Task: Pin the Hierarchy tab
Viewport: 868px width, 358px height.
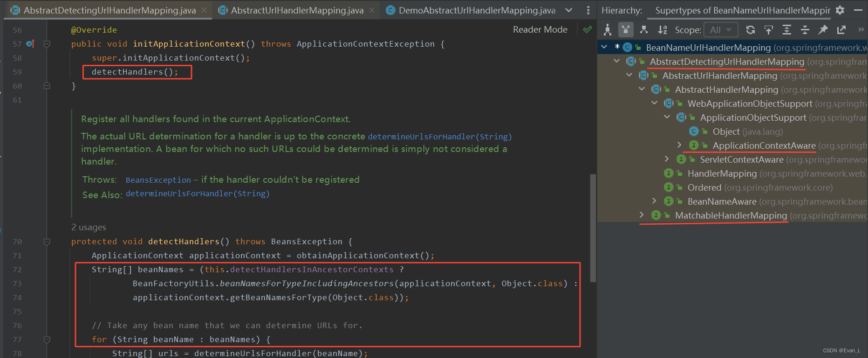Action: [x=823, y=30]
